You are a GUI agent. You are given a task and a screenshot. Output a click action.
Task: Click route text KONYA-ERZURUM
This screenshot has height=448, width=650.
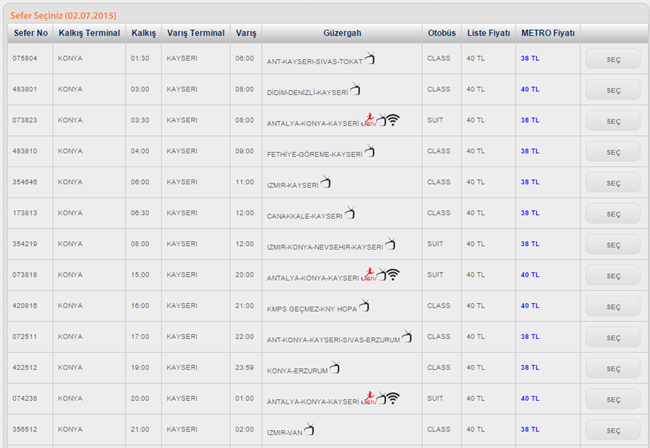tap(297, 371)
